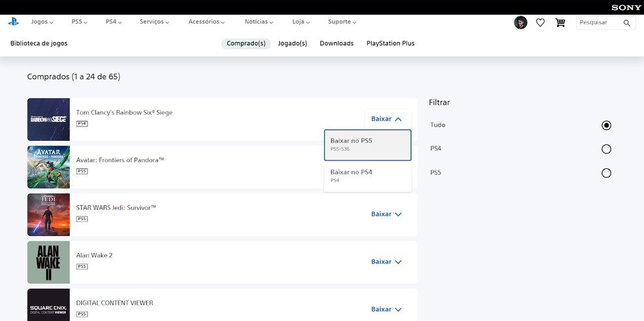Screen dimensions: 644x321
Task: Open Avatar: Frontiers of Pandora title
Action: (120, 160)
